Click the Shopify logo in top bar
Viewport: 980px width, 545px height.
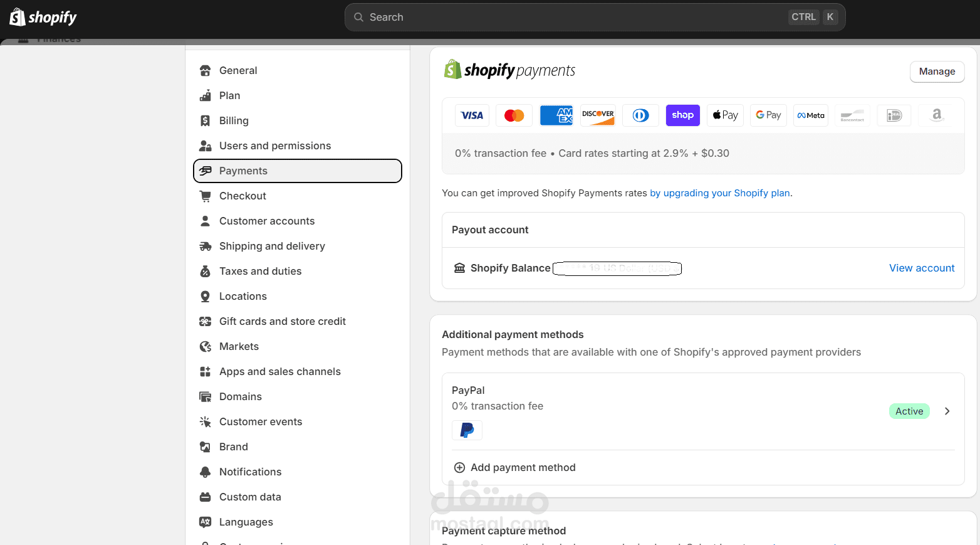[x=43, y=17]
